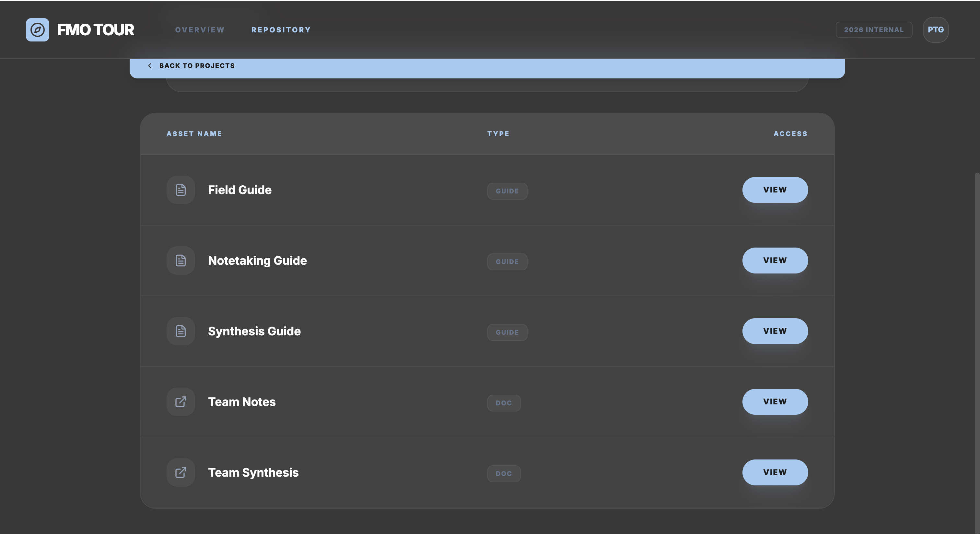Click the back chevron beside Back to Projects

click(149, 66)
